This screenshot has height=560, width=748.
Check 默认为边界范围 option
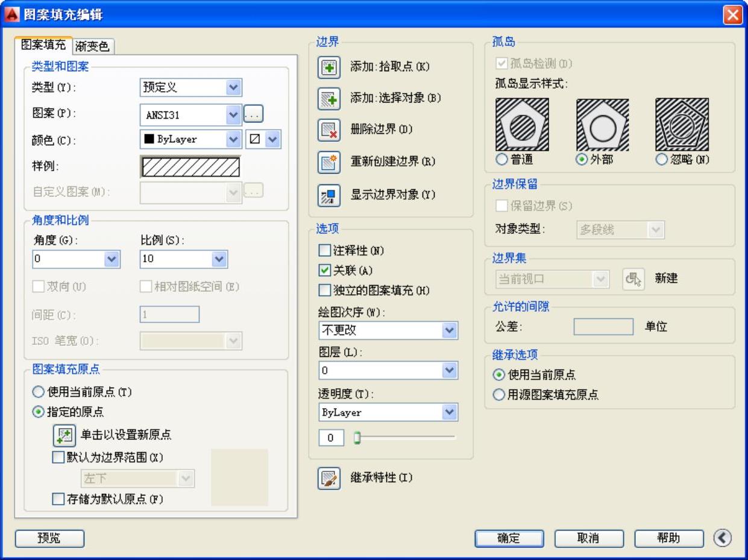click(58, 458)
